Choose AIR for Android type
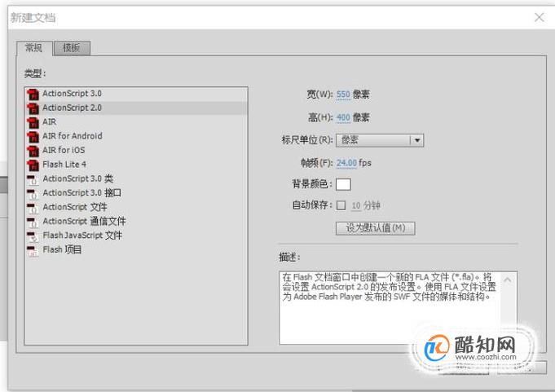 (x=136, y=136)
